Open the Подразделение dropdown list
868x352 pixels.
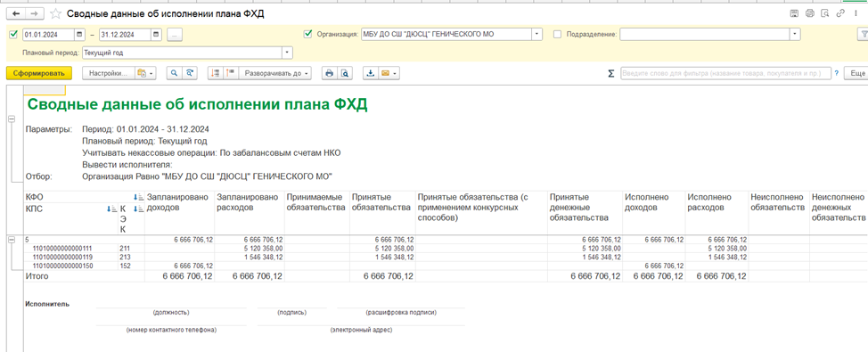[796, 35]
